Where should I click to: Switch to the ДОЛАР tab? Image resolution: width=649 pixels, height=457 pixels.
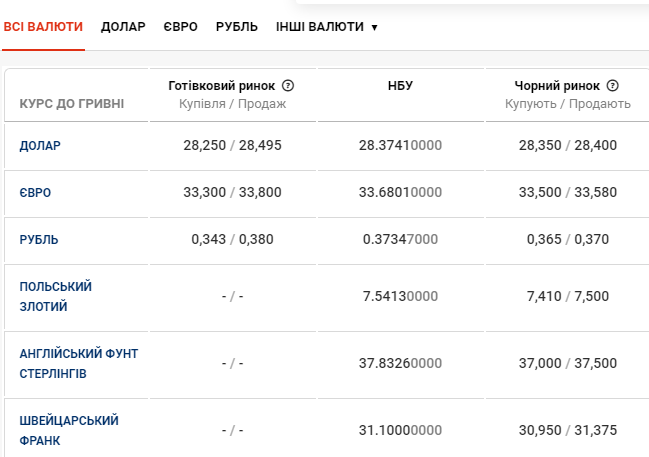tap(123, 27)
